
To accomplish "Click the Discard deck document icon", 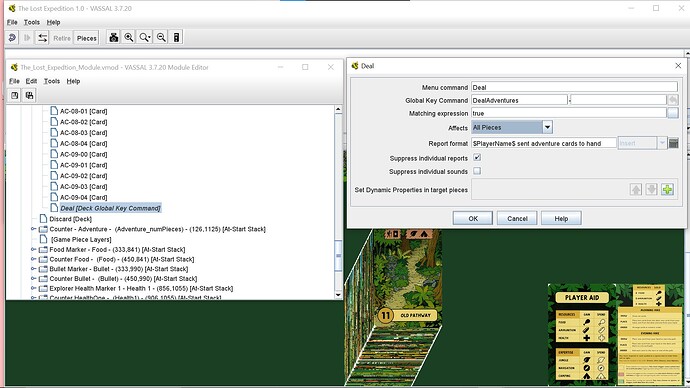I will [x=43, y=218].
